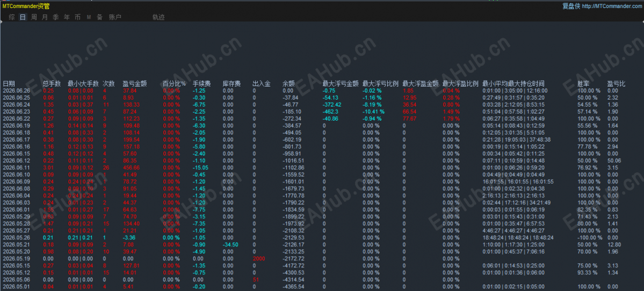The width and height of the screenshot is (644, 291).
Task: Click the -34.50 swap fee value
Action: point(230,245)
